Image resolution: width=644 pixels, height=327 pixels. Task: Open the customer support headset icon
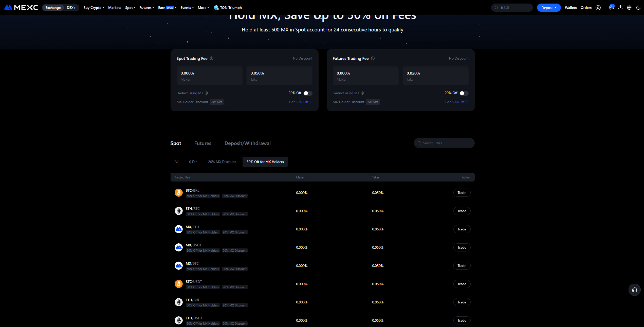[x=635, y=290]
